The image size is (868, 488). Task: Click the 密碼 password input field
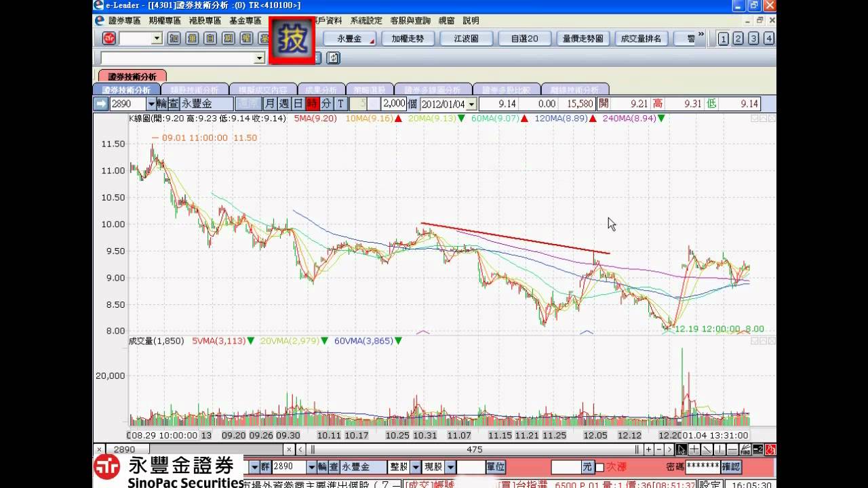[703, 466]
